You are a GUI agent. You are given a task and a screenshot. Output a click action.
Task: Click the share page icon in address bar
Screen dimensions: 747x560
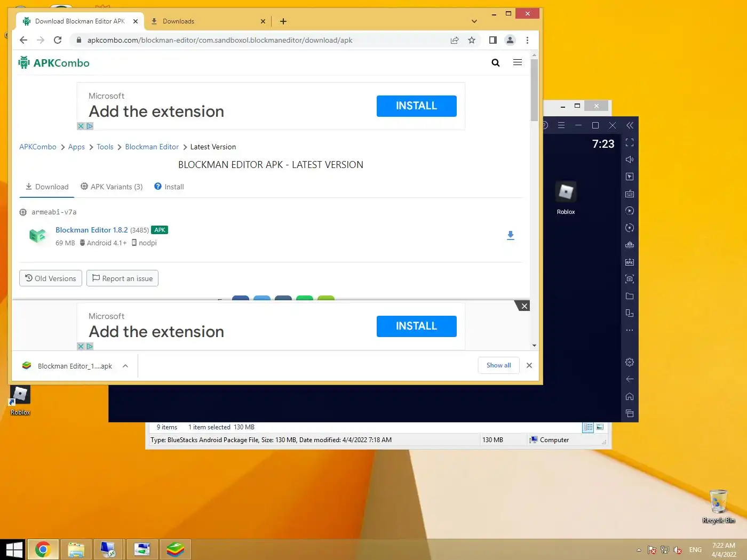(x=455, y=40)
